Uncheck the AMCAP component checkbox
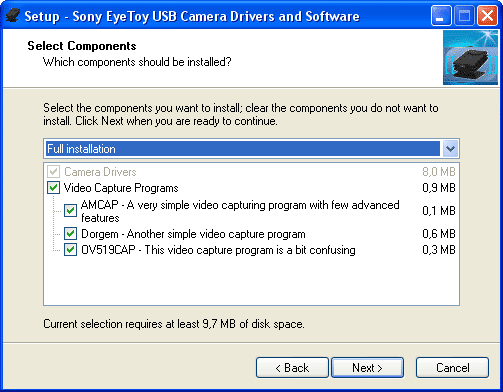The image size is (503, 392). pos(70,211)
